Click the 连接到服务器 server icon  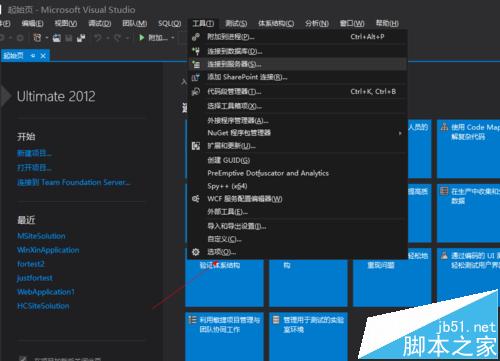tap(196, 64)
